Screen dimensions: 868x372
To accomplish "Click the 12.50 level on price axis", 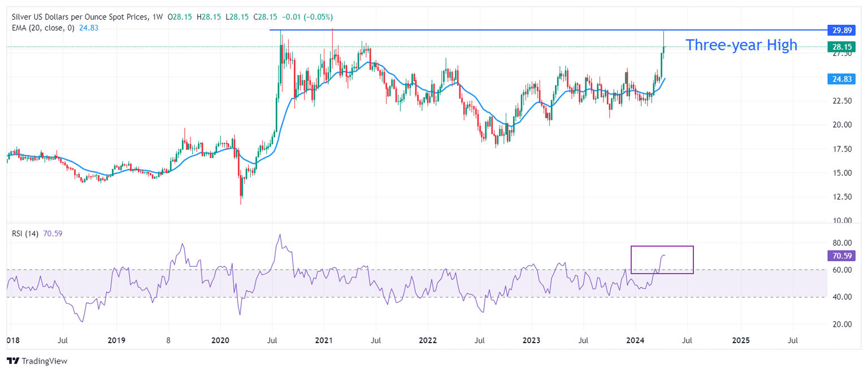I will 841,197.
